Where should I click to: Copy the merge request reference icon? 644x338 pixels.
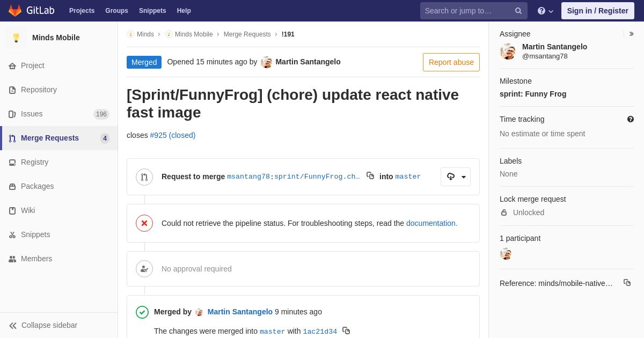point(627,282)
